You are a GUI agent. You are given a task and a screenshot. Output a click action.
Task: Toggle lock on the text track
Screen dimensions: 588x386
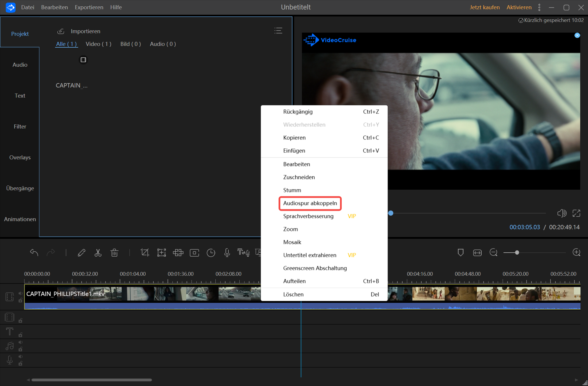tap(20, 335)
